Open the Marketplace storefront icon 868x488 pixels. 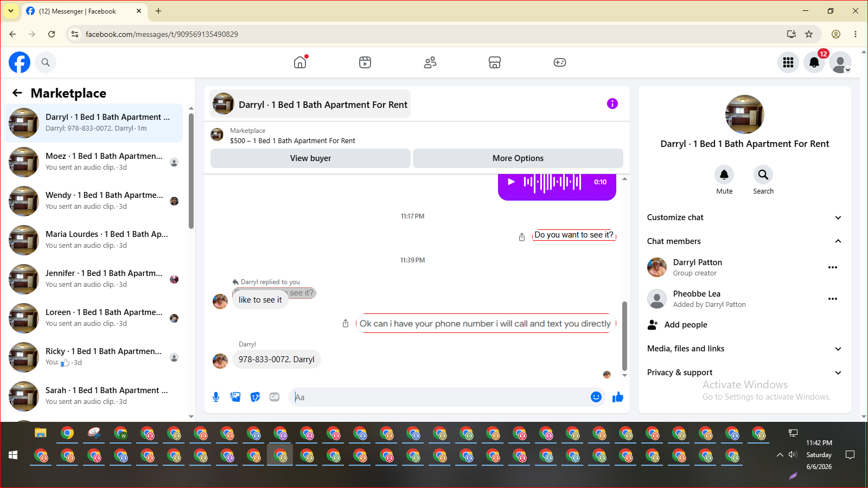click(x=495, y=62)
